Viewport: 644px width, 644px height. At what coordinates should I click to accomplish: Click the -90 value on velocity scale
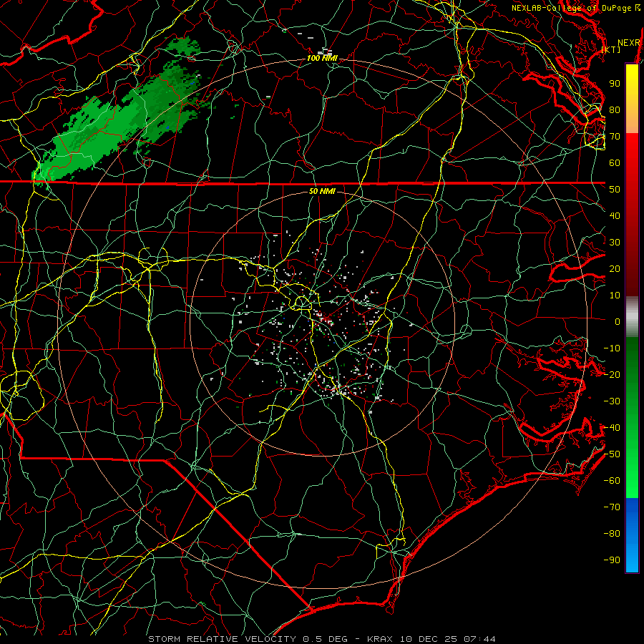[612, 560]
